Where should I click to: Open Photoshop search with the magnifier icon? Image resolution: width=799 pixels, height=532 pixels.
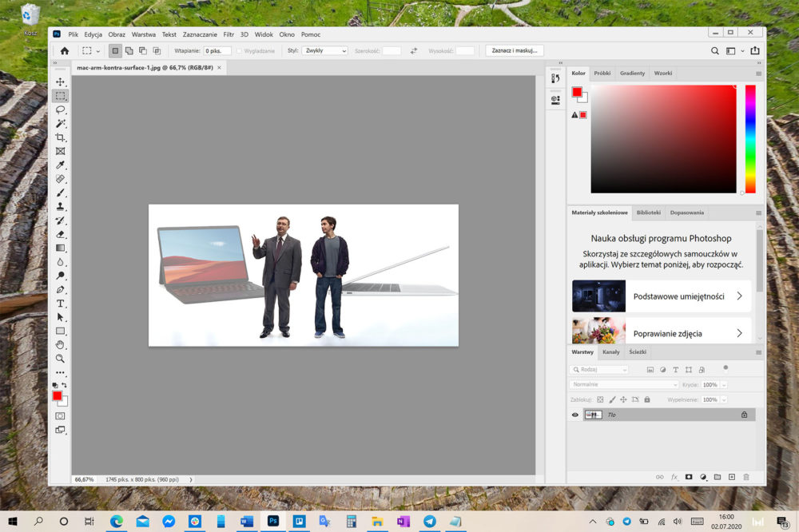tap(715, 50)
